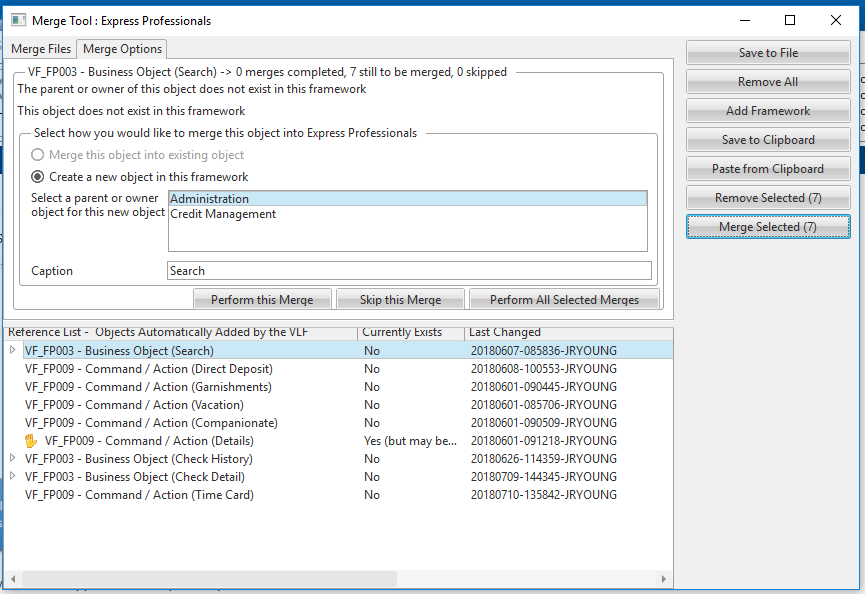The width and height of the screenshot is (865, 594).
Task: Click Merge Selected (7)
Action: pos(767,226)
